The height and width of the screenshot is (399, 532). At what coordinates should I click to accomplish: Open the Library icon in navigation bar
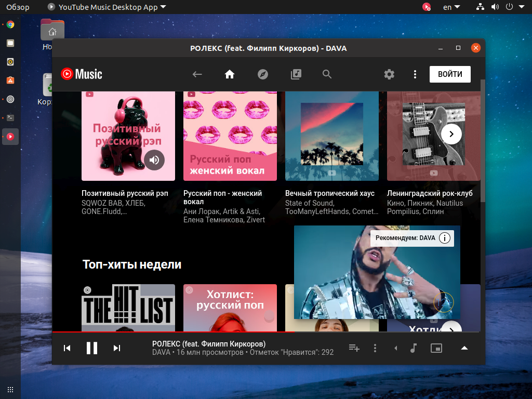pos(296,74)
